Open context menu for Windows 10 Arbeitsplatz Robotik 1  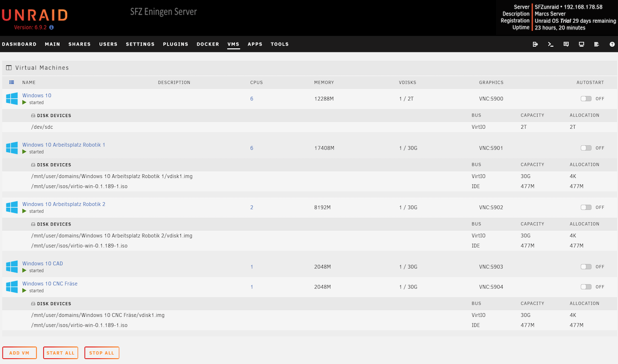point(64,145)
